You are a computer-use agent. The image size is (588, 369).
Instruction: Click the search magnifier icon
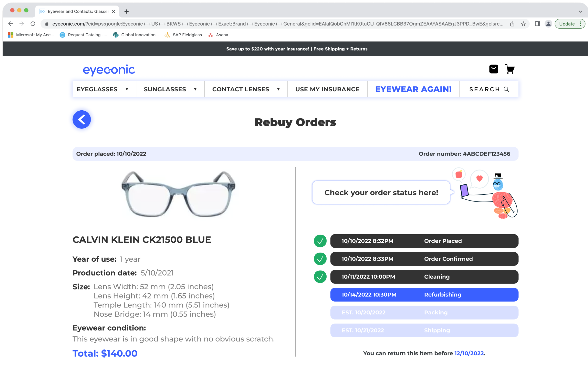point(506,89)
